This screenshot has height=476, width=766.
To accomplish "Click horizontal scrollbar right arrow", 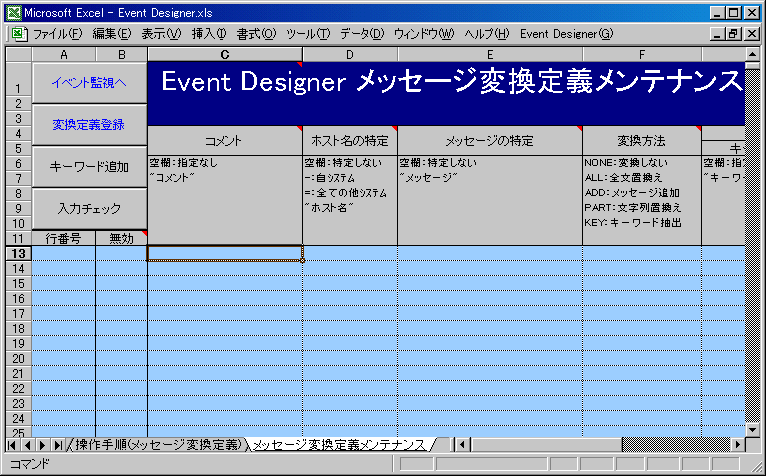I will pyautogui.click(x=738, y=445).
